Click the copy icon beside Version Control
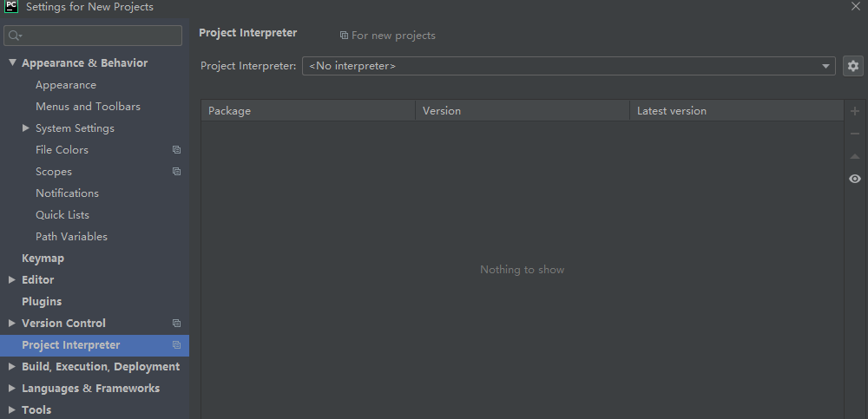 coord(176,324)
